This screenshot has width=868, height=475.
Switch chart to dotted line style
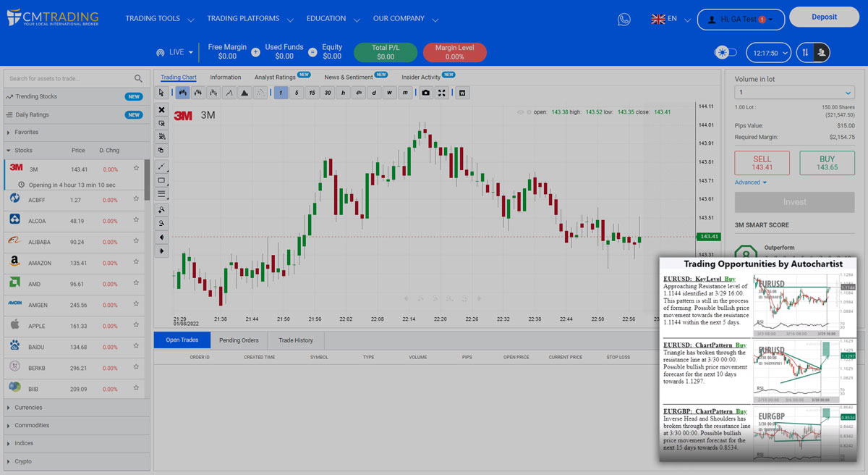(x=260, y=93)
